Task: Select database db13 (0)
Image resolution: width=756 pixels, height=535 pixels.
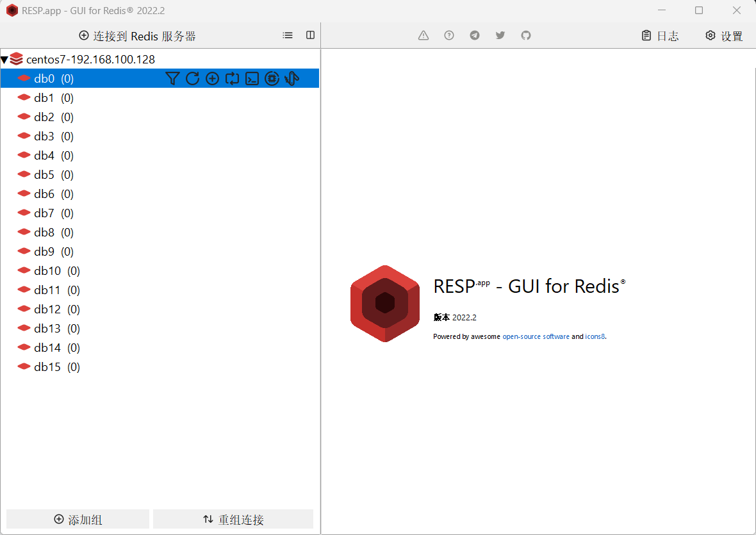Action: [160, 328]
